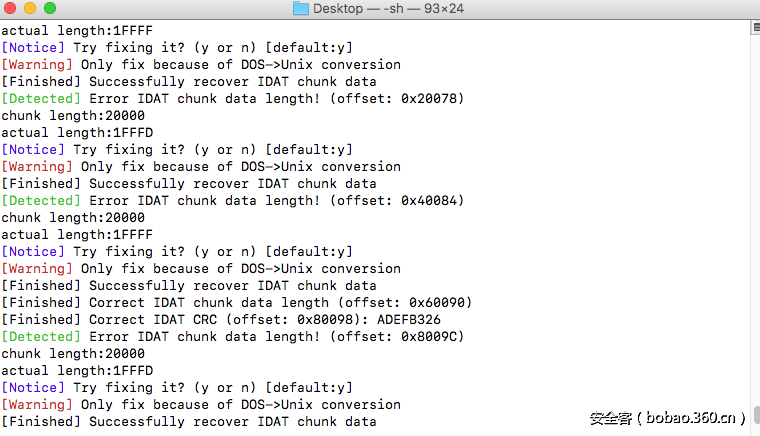Close the terminal with the red button
The height and width of the screenshot is (436, 760).
point(10,9)
